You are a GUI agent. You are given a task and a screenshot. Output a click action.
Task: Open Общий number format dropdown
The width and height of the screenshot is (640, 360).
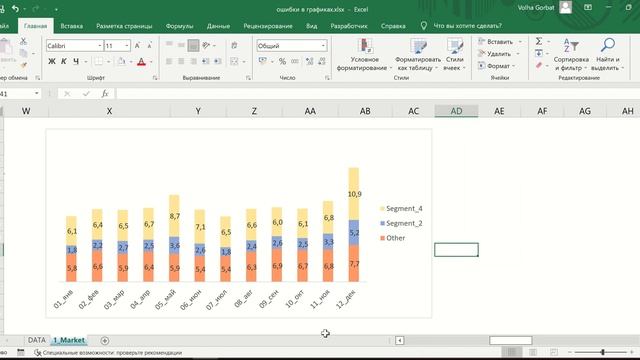pyautogui.click(x=323, y=46)
